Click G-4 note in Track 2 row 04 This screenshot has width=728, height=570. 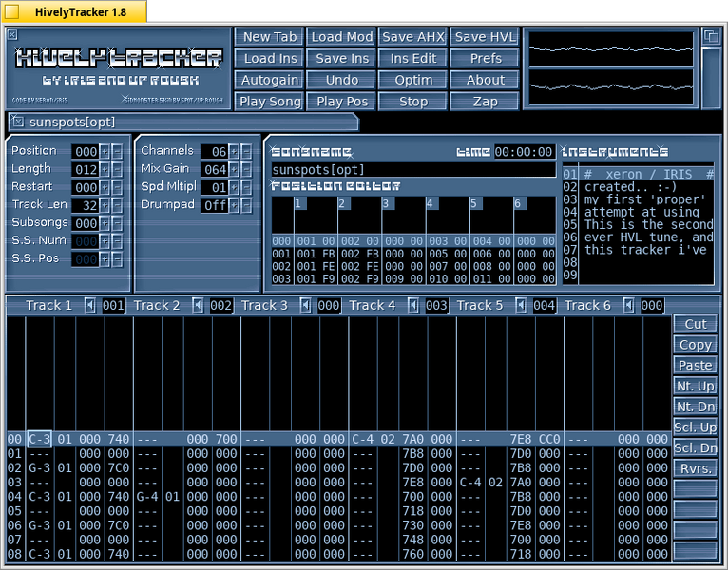(x=147, y=497)
